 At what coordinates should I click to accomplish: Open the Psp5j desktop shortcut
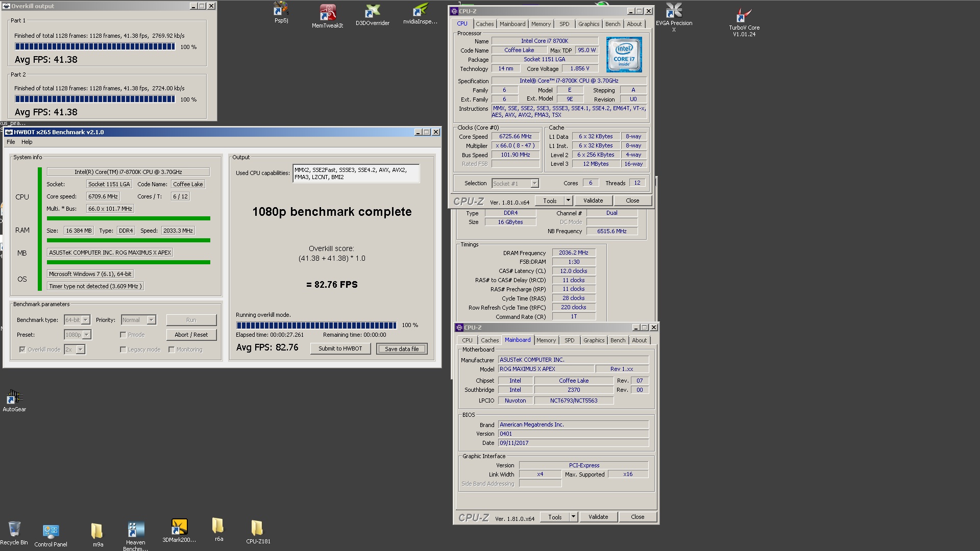click(x=281, y=13)
